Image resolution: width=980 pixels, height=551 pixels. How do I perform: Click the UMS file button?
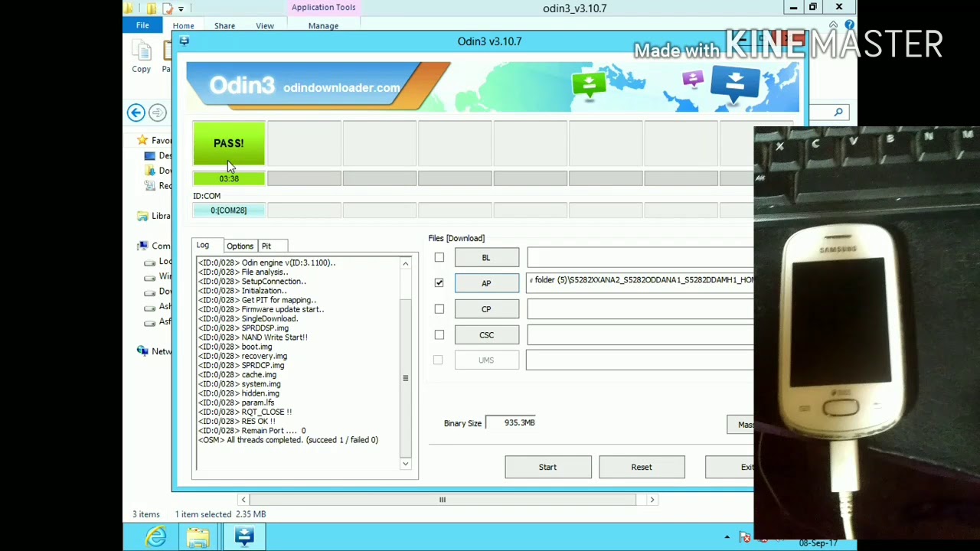tap(487, 360)
